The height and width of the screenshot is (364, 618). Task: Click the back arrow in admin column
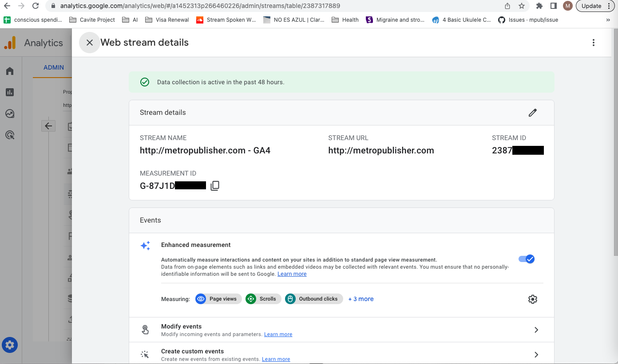pyautogui.click(x=48, y=126)
